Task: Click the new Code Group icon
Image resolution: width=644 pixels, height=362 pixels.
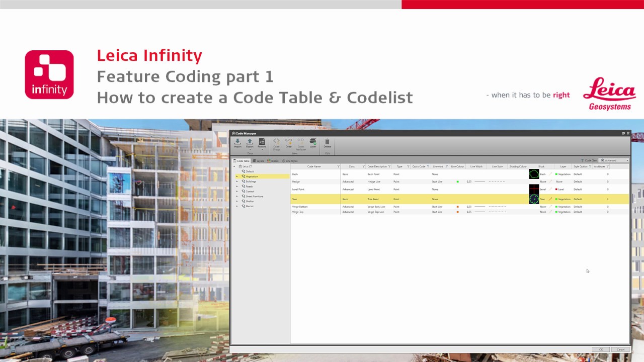Action: click(276, 144)
